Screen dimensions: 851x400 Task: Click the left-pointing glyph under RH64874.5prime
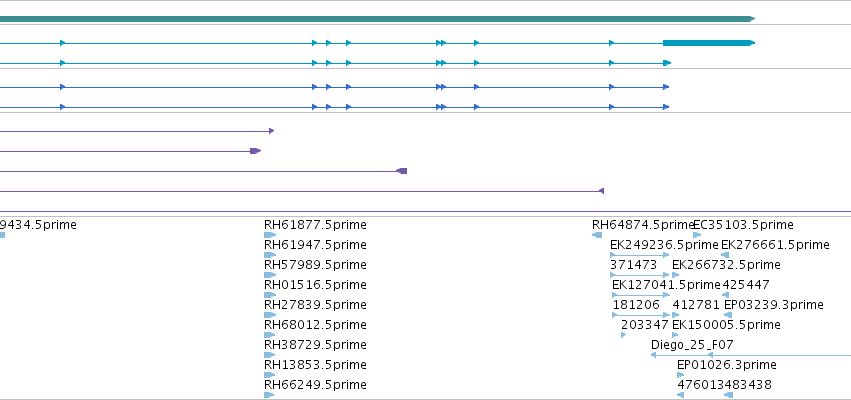[597, 235]
